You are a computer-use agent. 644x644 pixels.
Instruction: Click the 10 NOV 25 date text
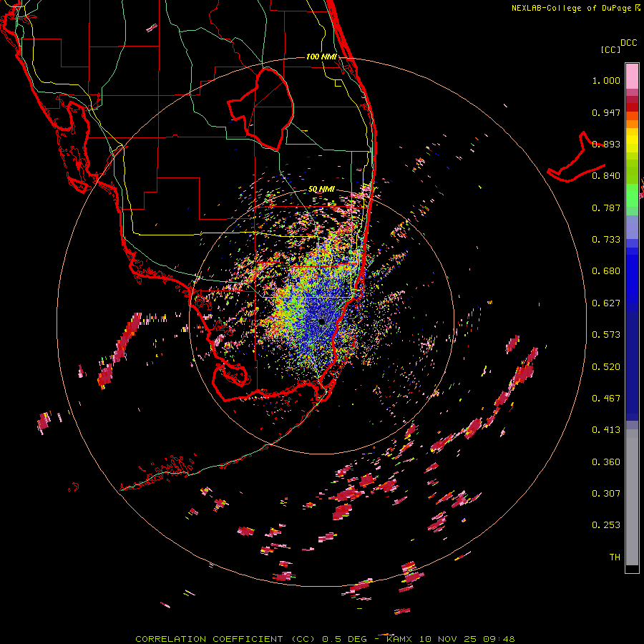point(447,639)
